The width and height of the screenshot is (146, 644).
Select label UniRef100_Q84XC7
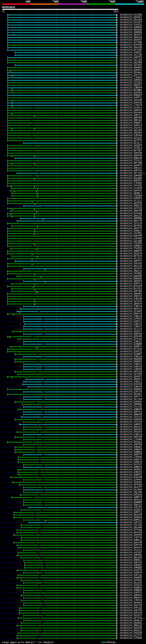131,35
